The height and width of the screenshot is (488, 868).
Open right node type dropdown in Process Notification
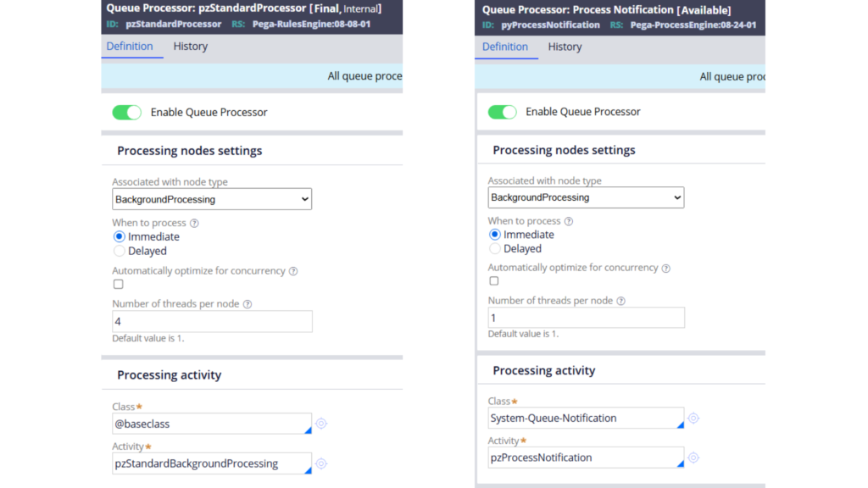[586, 197]
